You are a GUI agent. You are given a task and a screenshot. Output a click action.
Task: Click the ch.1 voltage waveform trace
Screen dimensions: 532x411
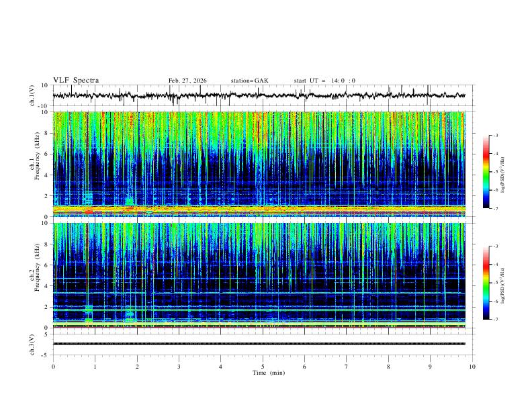pyautogui.click(x=259, y=95)
